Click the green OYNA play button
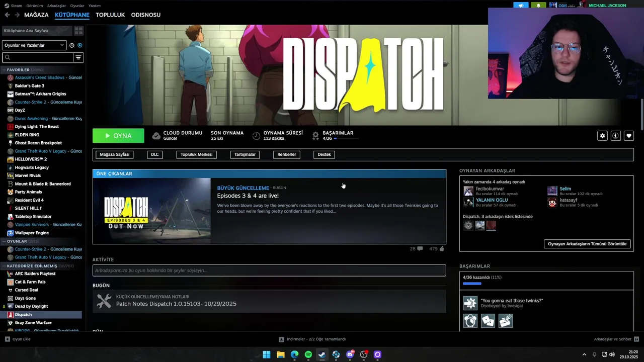The width and height of the screenshot is (644, 362). [x=118, y=136]
